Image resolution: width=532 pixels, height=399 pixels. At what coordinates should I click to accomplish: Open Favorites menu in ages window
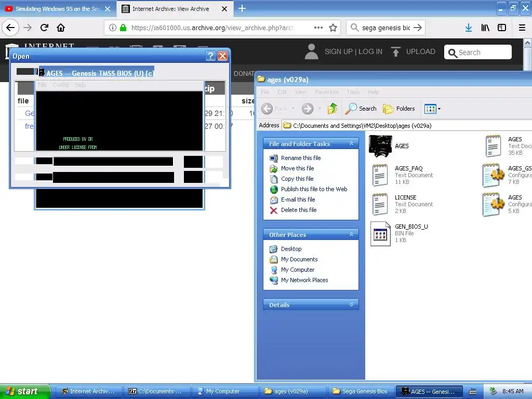(326, 92)
